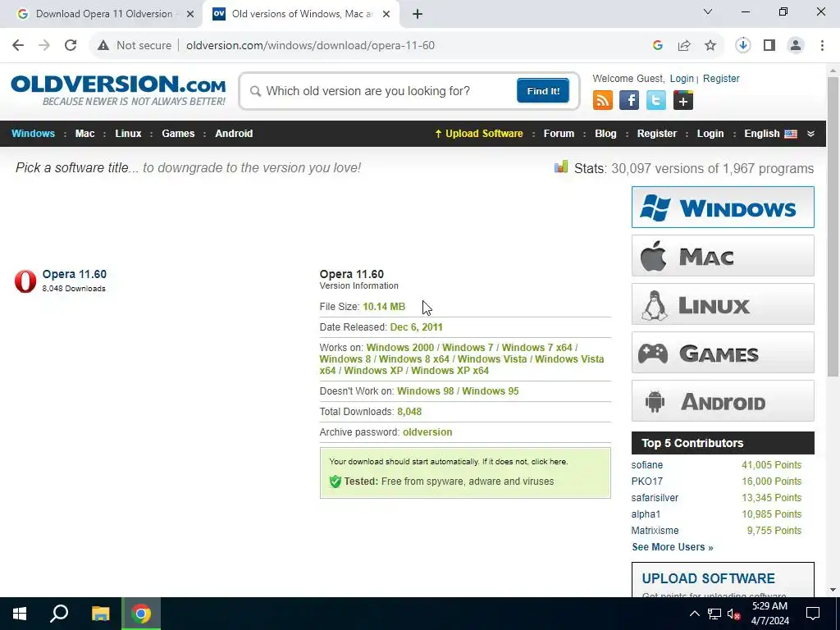Click Register link beside Welcome Guest

(x=721, y=79)
